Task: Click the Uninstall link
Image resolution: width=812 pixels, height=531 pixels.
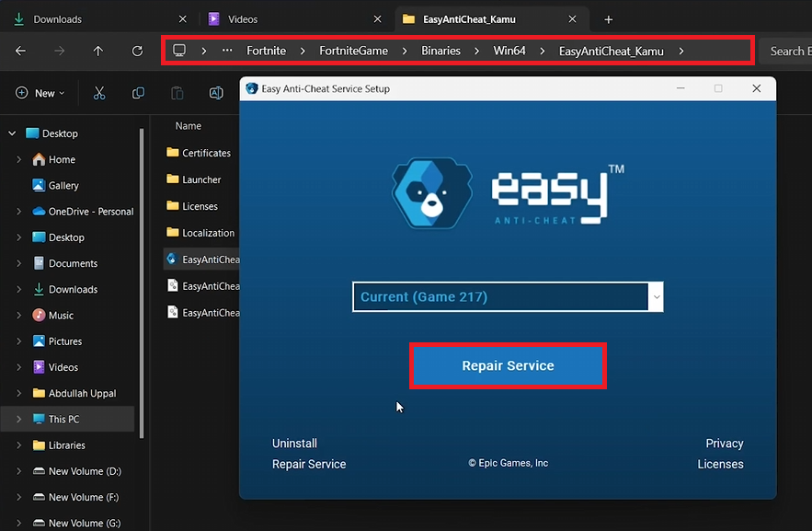Action: [x=294, y=444]
